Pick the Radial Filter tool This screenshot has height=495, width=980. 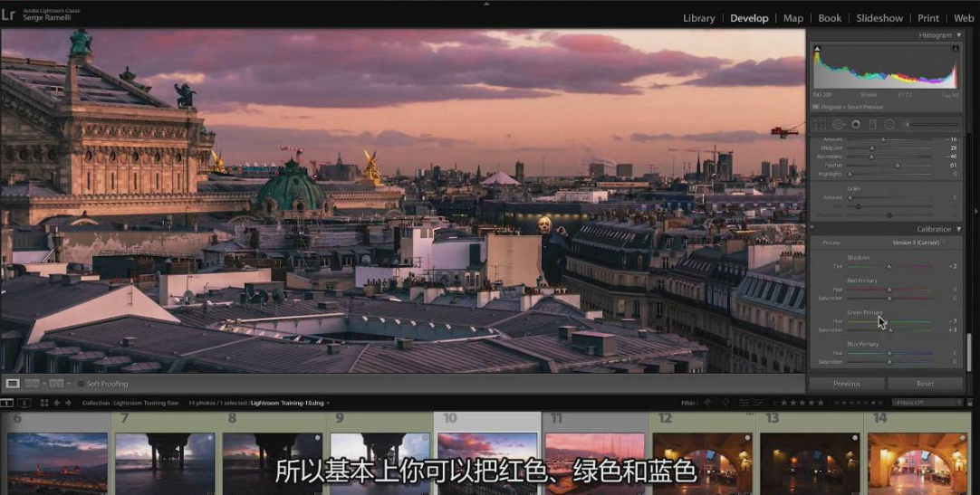point(889,124)
